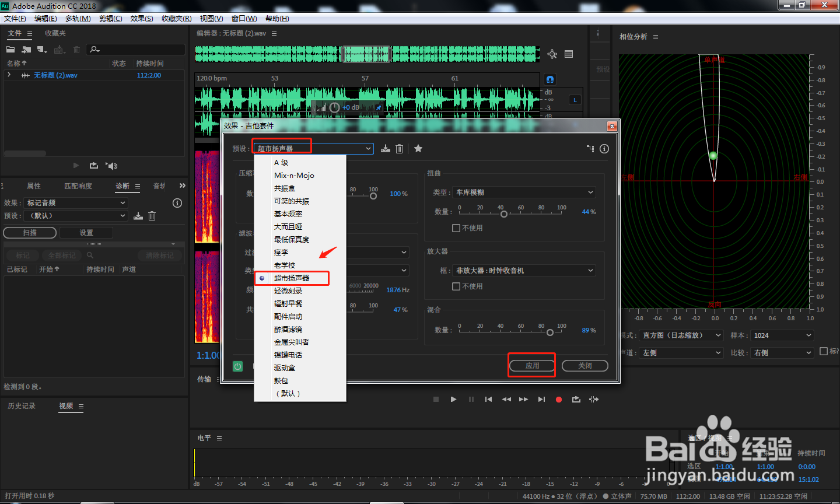
Task: Open 文件(F) menu
Action: pyautogui.click(x=15, y=19)
